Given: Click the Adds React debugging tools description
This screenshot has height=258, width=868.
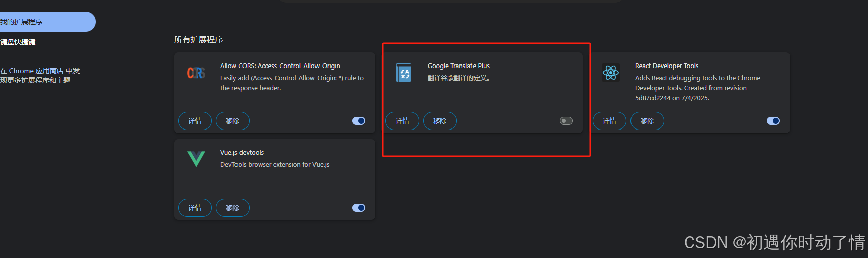Looking at the screenshot, I should tap(697, 88).
